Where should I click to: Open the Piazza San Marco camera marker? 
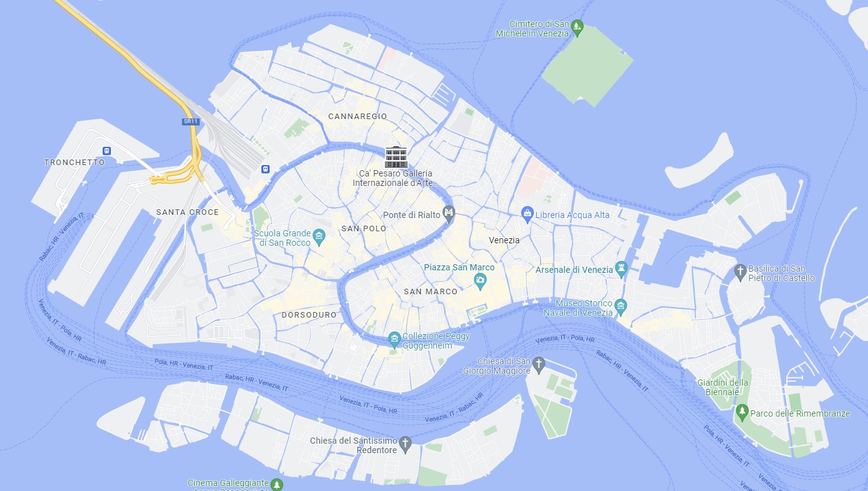click(481, 280)
